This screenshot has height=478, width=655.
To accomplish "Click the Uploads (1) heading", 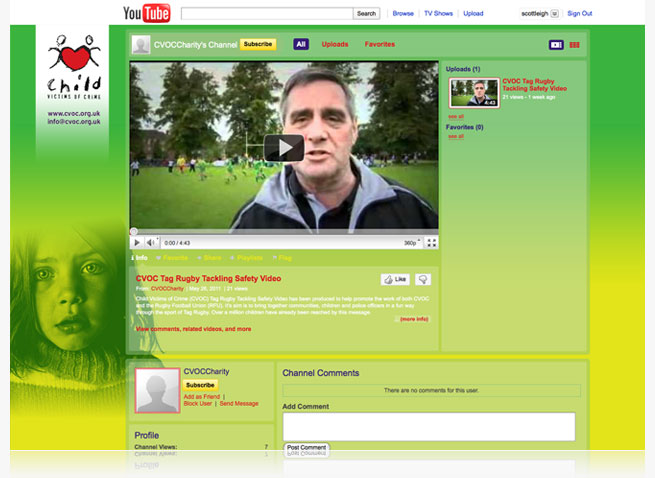I will tap(463, 69).
